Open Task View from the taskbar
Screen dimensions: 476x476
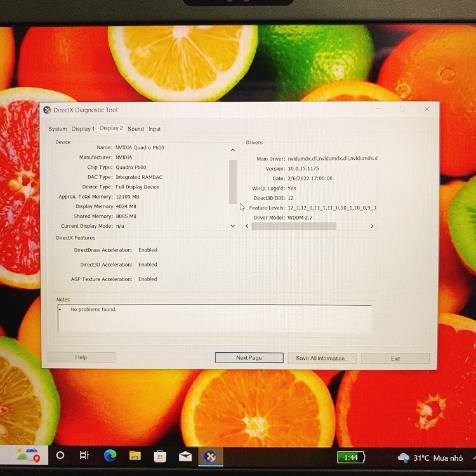pos(84,456)
